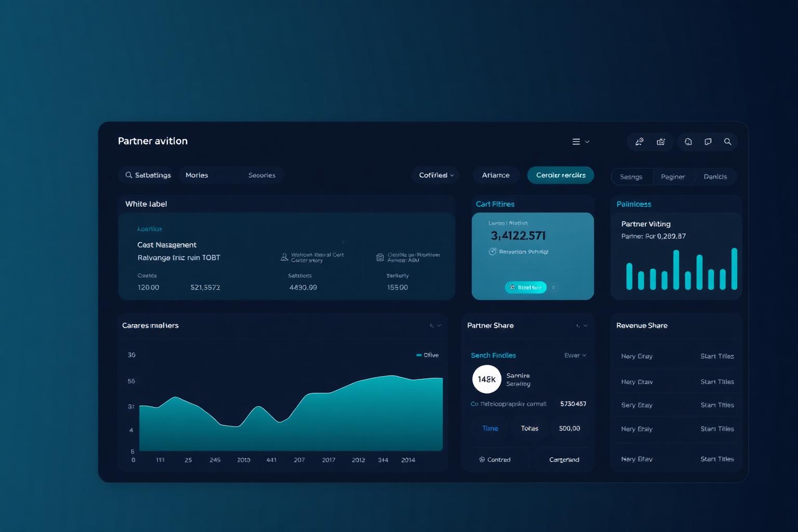This screenshot has width=798, height=532.
Task: Click the tallest rightmost bar in Partner Viiting chart
Action: click(x=734, y=269)
